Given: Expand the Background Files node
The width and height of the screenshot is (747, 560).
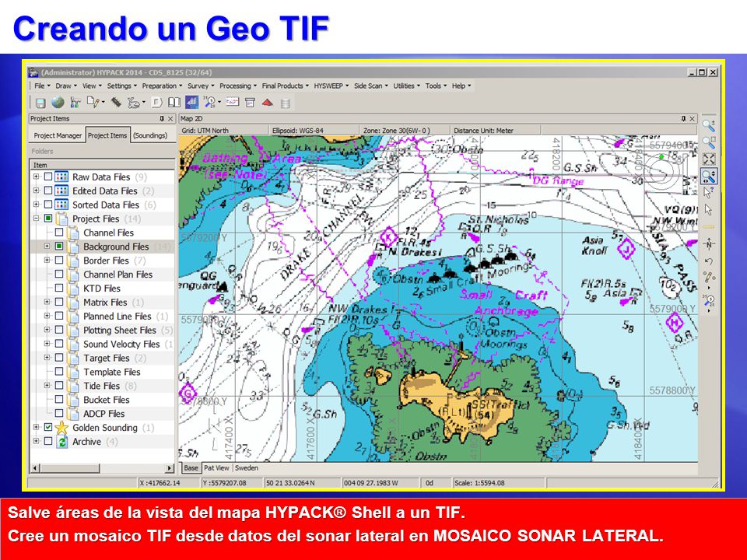Looking at the screenshot, I should point(47,247).
